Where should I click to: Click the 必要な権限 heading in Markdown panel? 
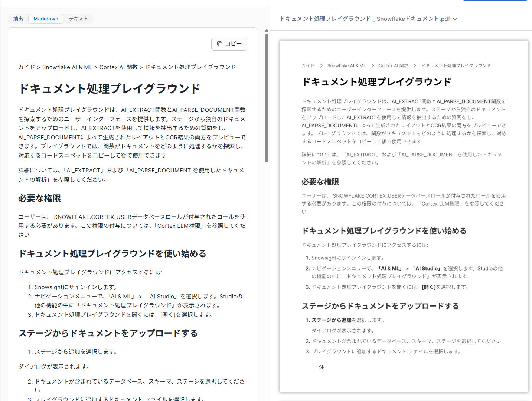click(40, 198)
